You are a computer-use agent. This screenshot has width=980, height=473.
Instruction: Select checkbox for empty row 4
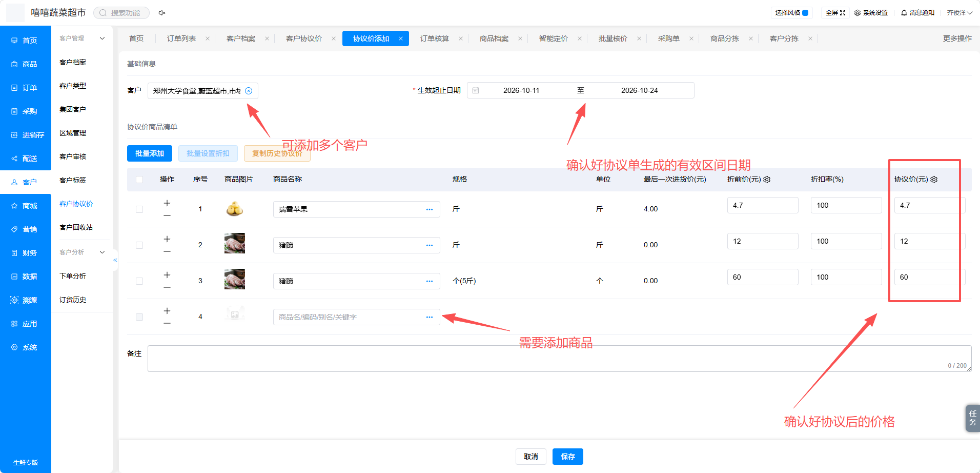139,317
